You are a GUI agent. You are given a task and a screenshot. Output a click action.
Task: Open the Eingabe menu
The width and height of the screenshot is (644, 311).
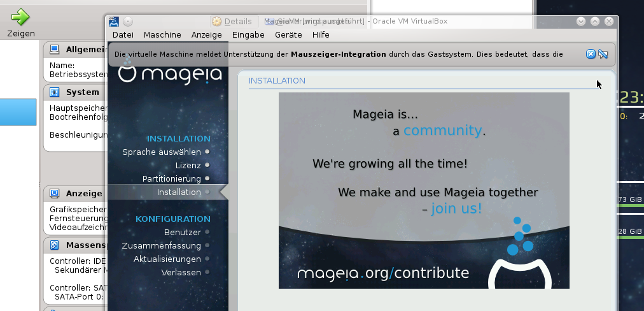pos(248,35)
